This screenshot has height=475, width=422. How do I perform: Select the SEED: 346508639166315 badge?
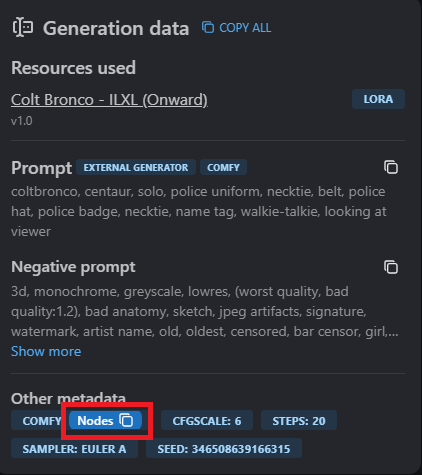[224, 449]
